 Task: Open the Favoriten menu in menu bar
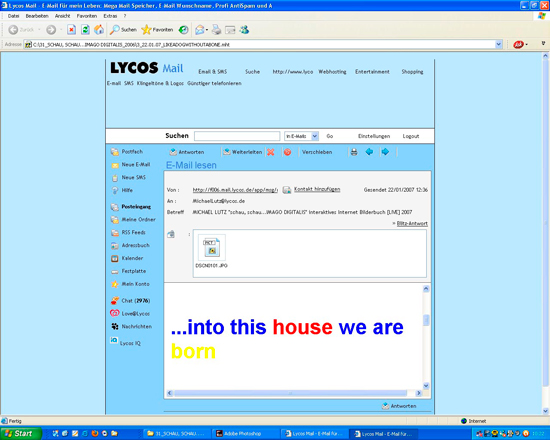pyautogui.click(x=87, y=16)
